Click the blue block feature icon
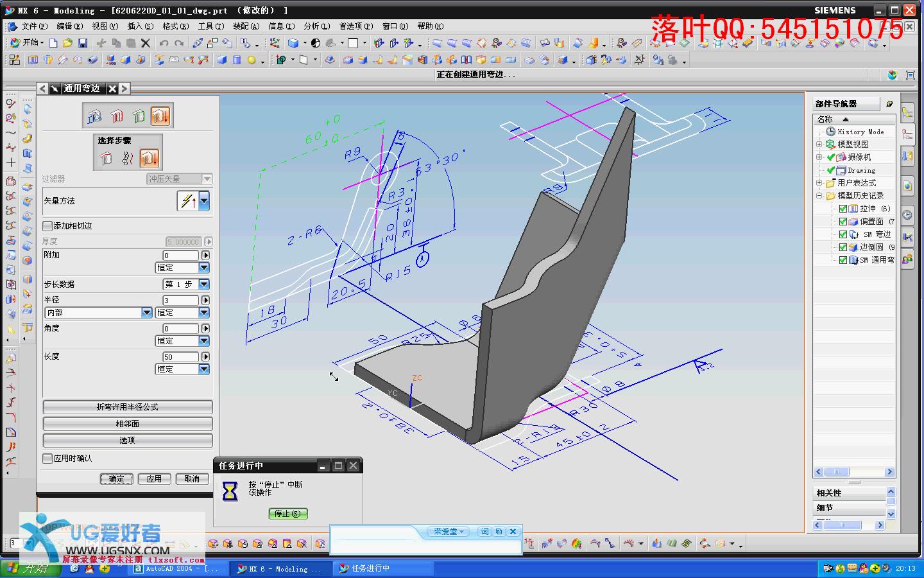The height and width of the screenshot is (578, 924). pyautogui.click(x=222, y=60)
